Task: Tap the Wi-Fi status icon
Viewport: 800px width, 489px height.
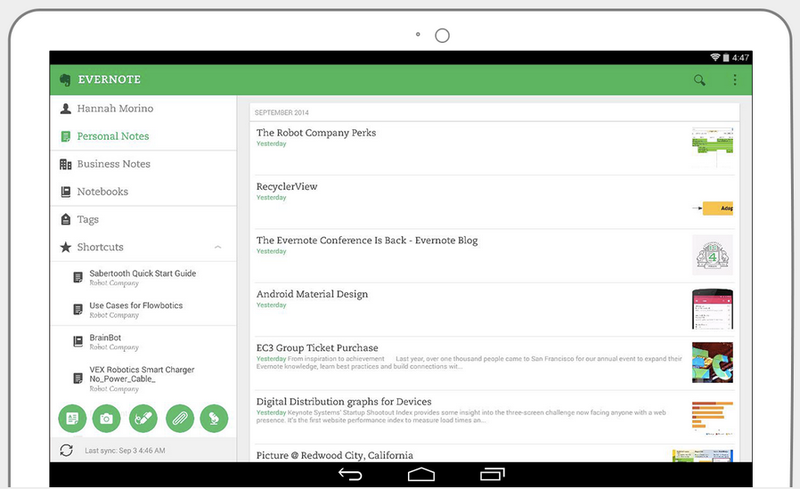Action: [x=715, y=57]
